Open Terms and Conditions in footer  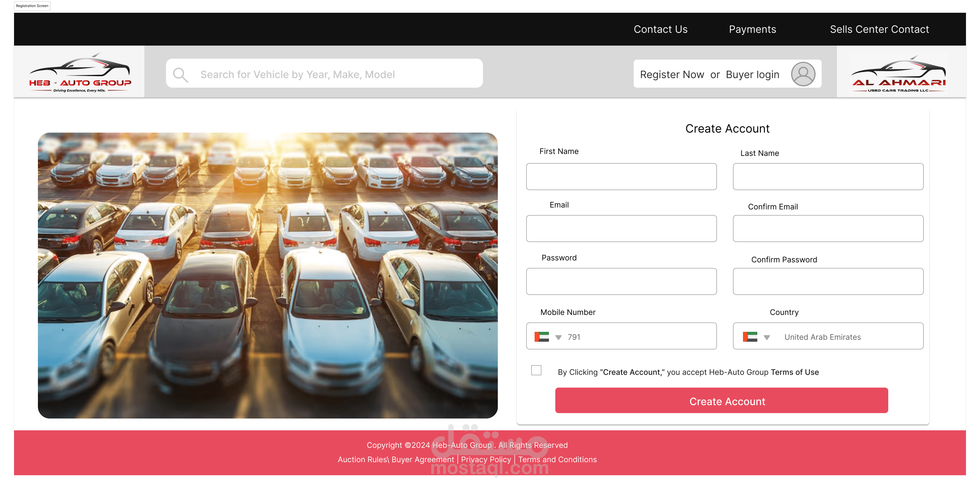[x=557, y=459]
